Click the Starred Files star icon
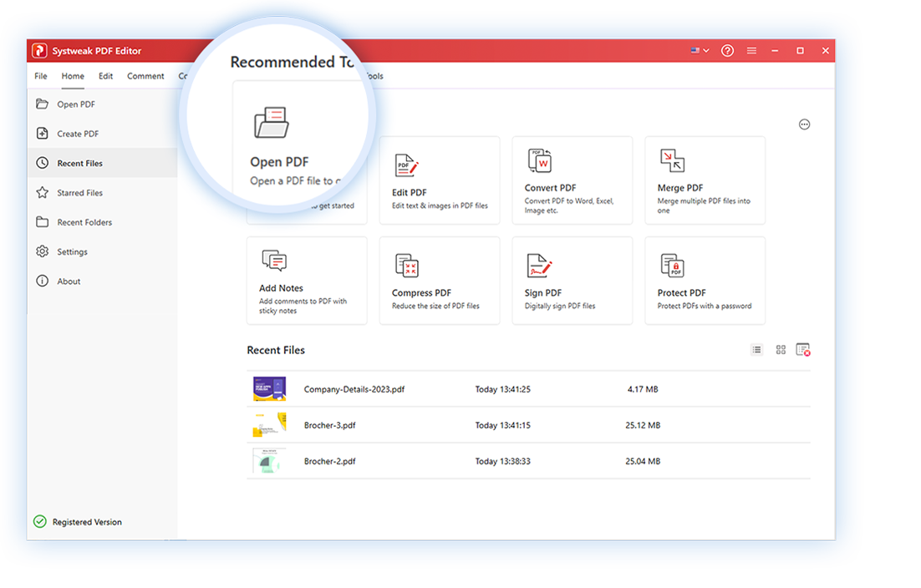Viewport: 921px width, 588px height. coord(43,192)
